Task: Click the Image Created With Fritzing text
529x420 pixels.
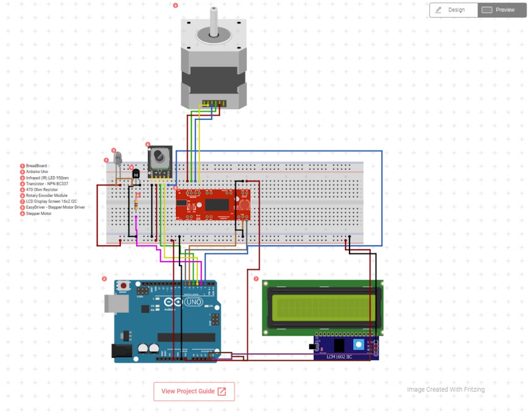Action: 446,389
